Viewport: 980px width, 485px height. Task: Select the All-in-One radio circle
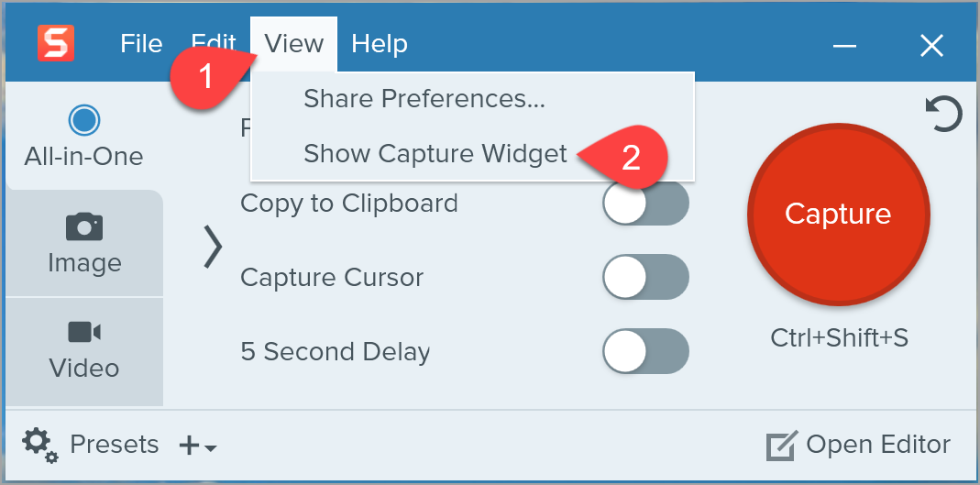[x=84, y=120]
